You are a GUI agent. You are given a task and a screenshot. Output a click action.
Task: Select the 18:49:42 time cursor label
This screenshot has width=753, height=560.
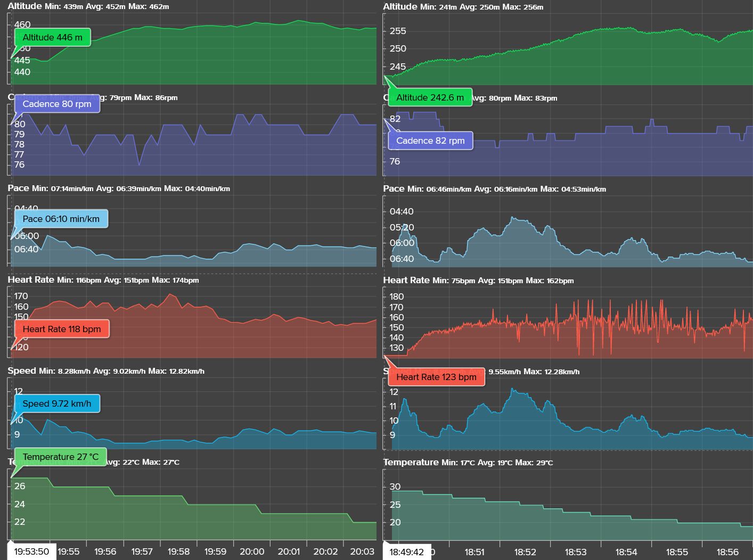pos(406,551)
